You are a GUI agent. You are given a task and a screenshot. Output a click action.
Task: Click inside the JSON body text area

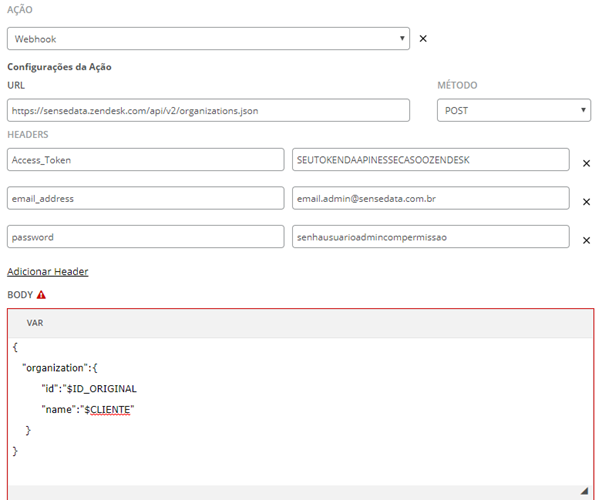click(301, 411)
